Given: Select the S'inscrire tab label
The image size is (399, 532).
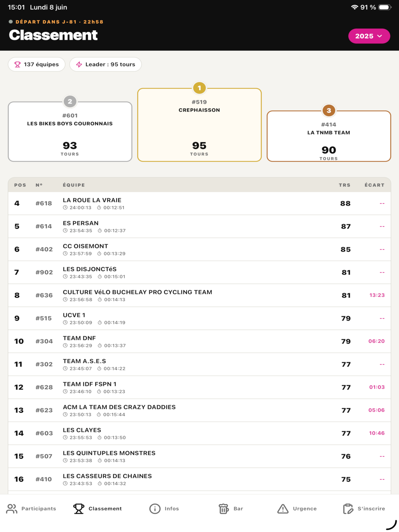Looking at the screenshot, I should pyautogui.click(x=371, y=509).
